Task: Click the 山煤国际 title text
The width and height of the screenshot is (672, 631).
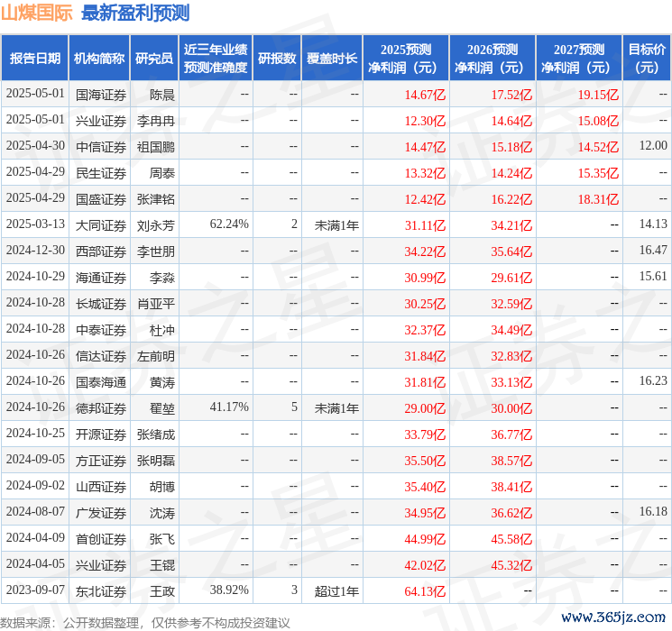Action: click(37, 13)
